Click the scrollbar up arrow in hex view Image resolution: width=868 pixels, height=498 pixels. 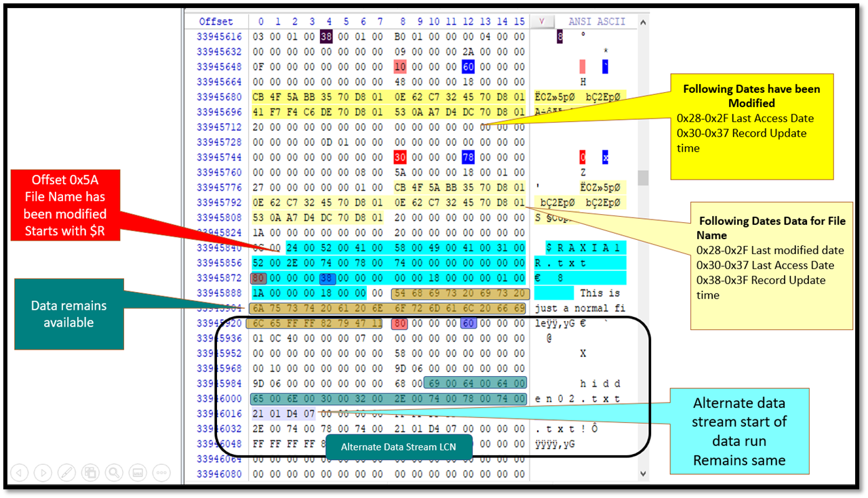[x=643, y=22]
